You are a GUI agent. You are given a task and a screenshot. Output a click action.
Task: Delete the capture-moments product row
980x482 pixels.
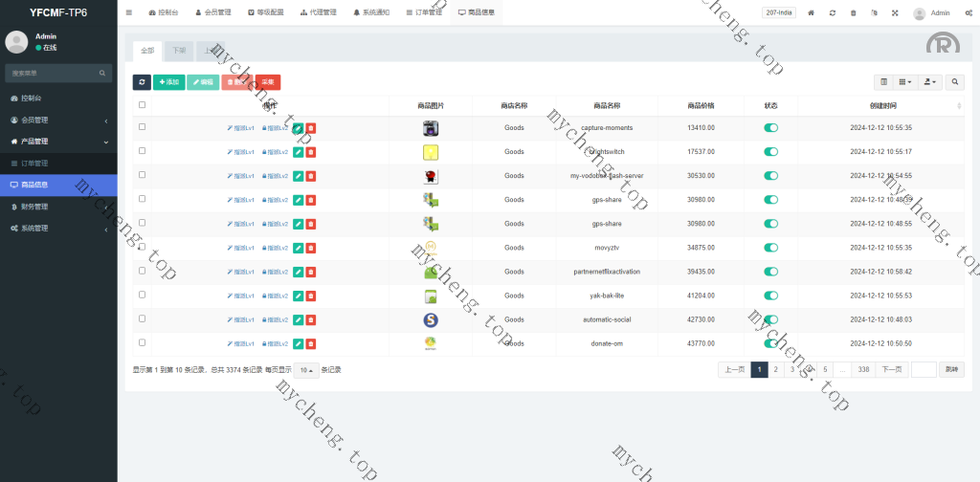(x=311, y=127)
